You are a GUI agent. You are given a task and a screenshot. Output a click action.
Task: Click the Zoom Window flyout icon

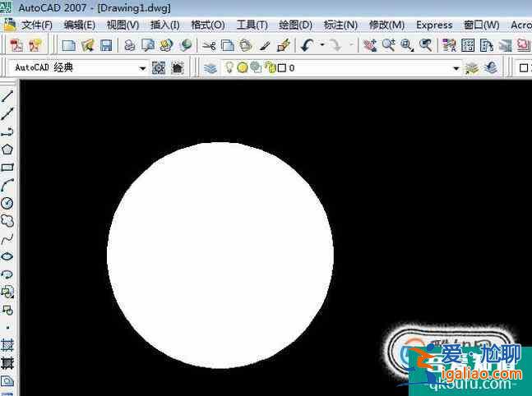pyautogui.click(x=407, y=45)
